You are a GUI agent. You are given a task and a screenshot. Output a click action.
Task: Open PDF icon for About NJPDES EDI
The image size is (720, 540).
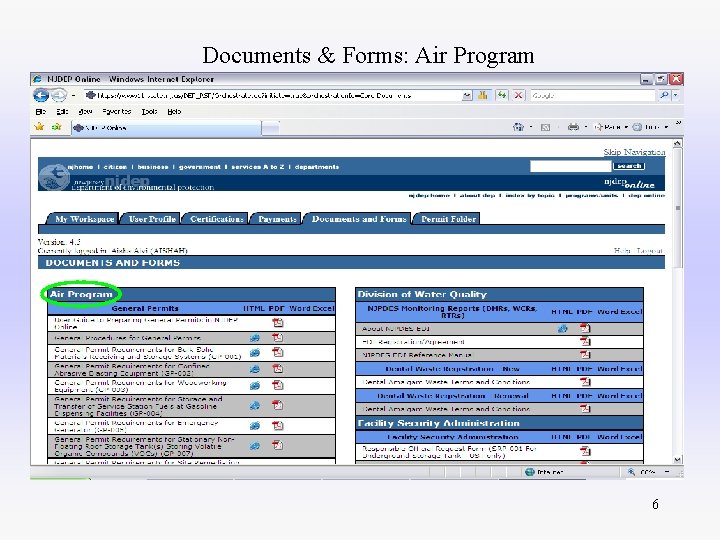coord(585,328)
